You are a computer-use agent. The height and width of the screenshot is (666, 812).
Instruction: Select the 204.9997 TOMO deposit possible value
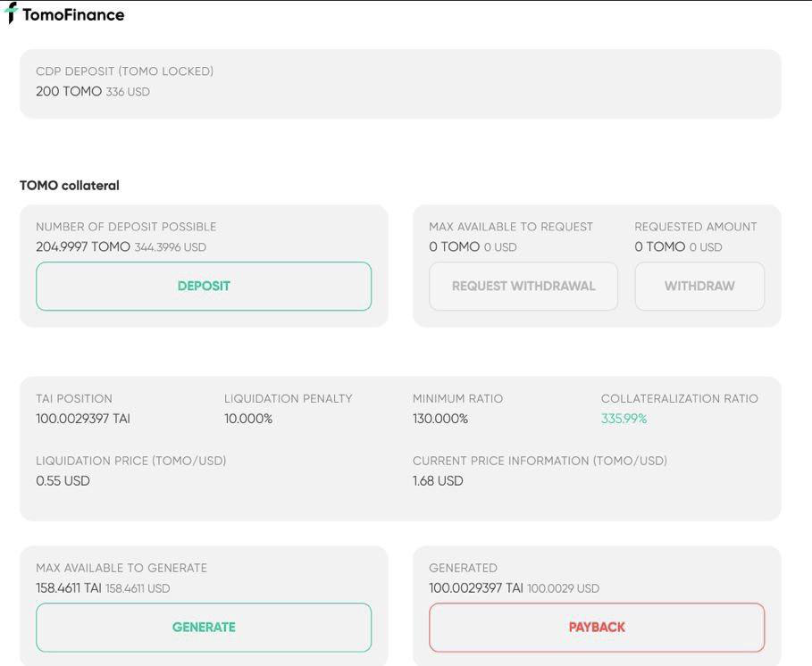83,246
